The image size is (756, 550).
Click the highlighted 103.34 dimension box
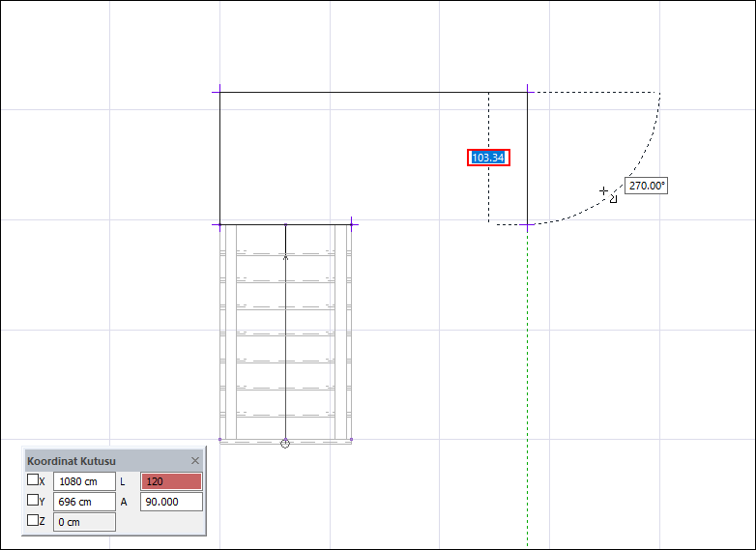(488, 158)
